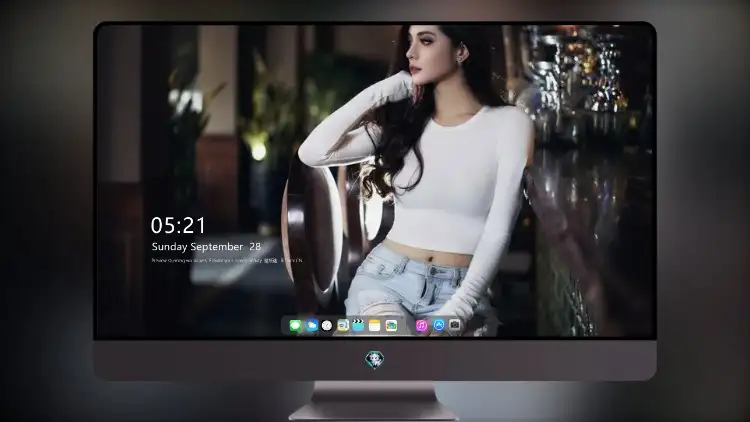Launch the clapperboard video app icon
750x422 pixels.
click(x=358, y=326)
